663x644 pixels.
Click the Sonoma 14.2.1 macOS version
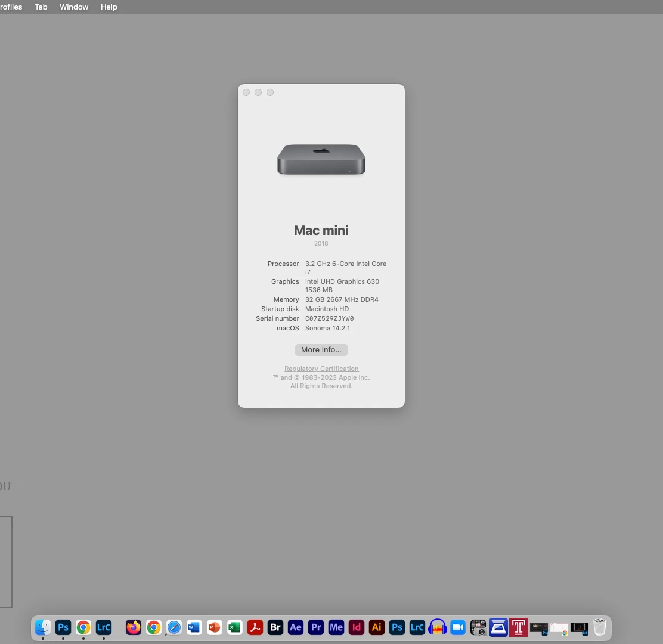pyautogui.click(x=328, y=328)
